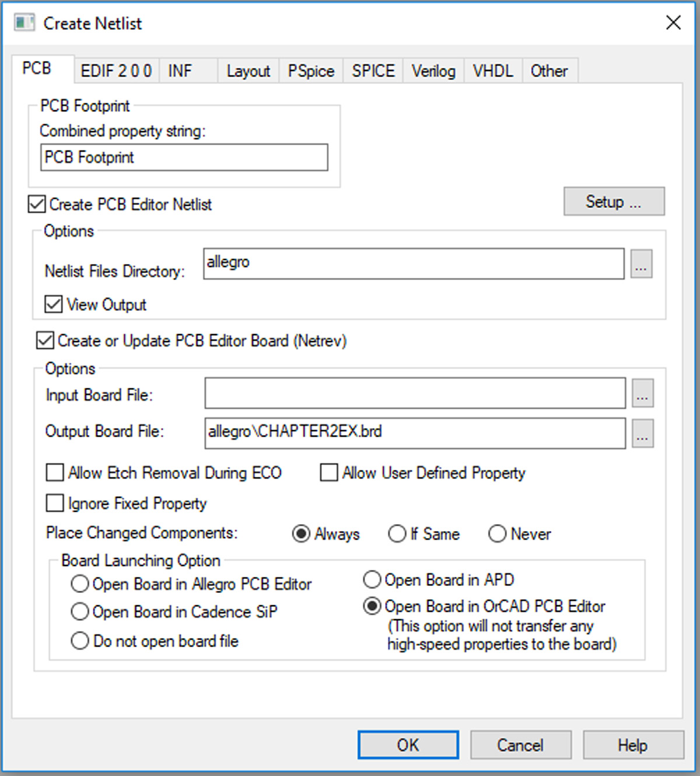Enable Allow Etch Removal During ECO
The width and height of the screenshot is (700, 776).
[x=55, y=472]
